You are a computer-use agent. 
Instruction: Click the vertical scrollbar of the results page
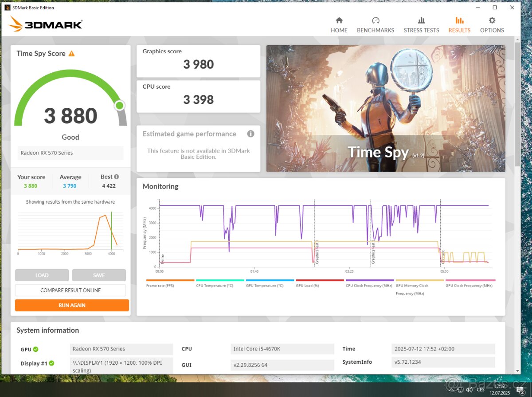(x=517, y=104)
